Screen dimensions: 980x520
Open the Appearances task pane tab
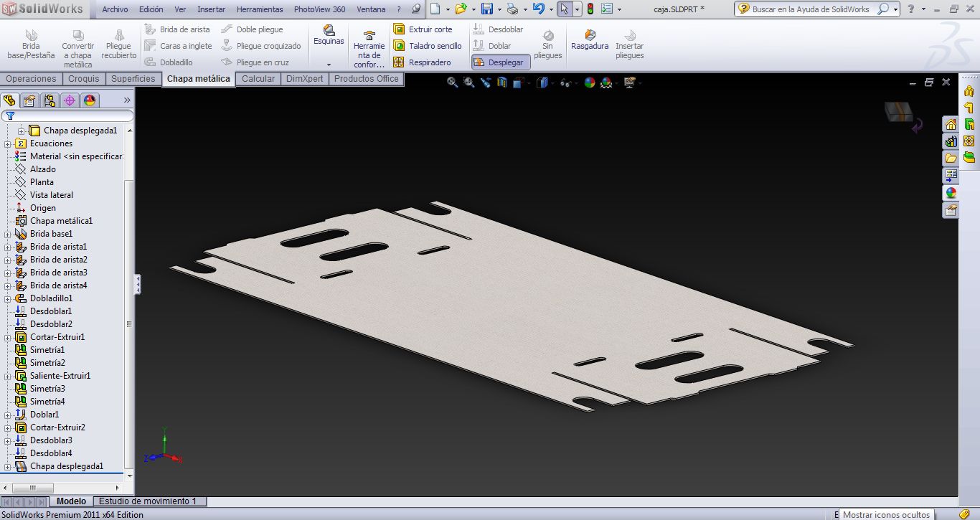coord(951,192)
